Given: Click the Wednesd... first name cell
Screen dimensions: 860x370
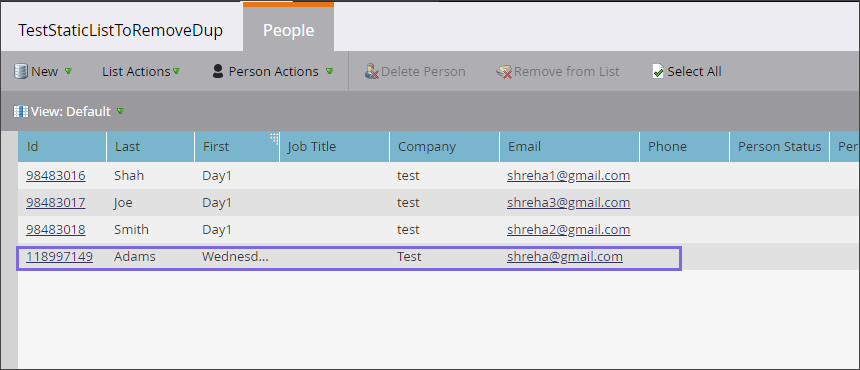Looking at the screenshot, I should coord(235,257).
